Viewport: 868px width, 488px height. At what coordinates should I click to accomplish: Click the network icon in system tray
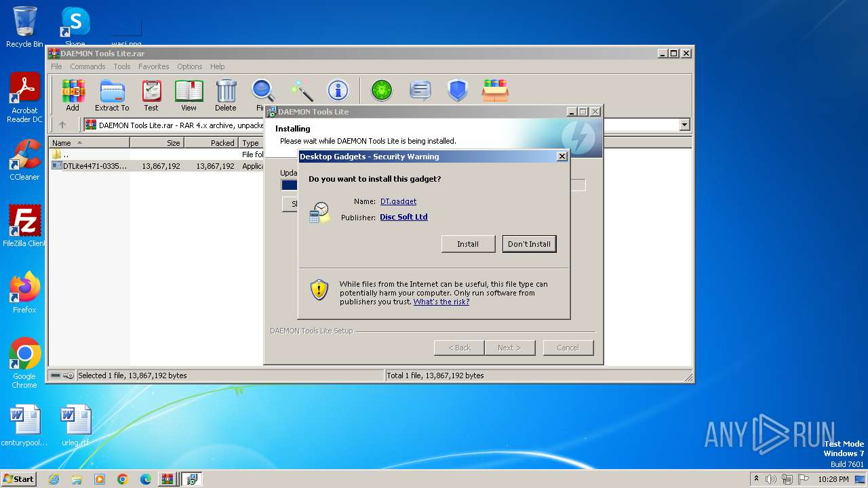(787, 479)
